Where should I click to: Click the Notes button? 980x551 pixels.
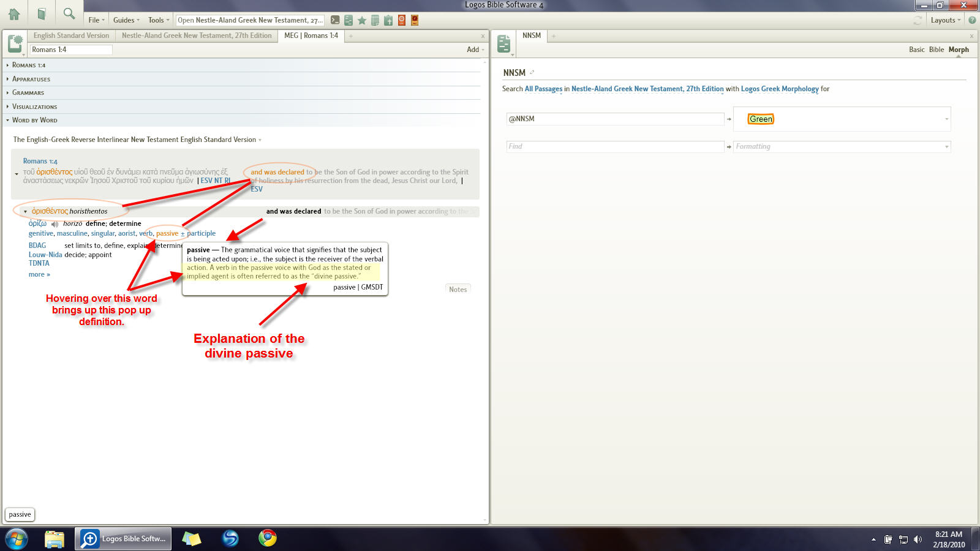[458, 290]
